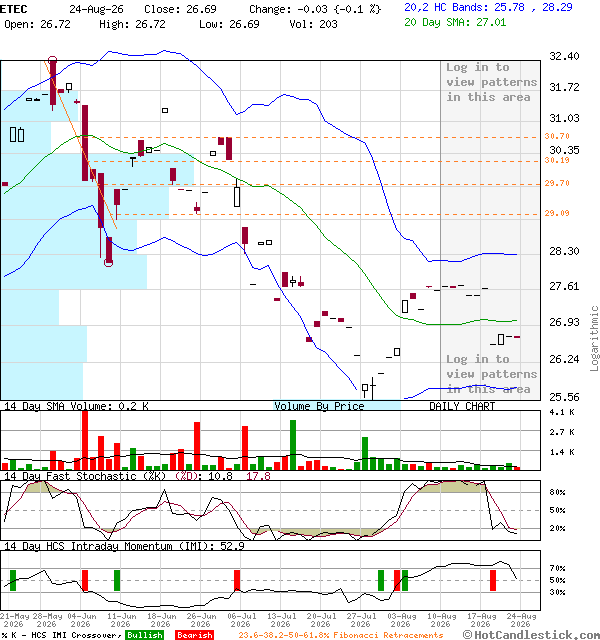Click the 25.56 price axis label
This screenshot has width=600, height=640.
(x=564, y=397)
